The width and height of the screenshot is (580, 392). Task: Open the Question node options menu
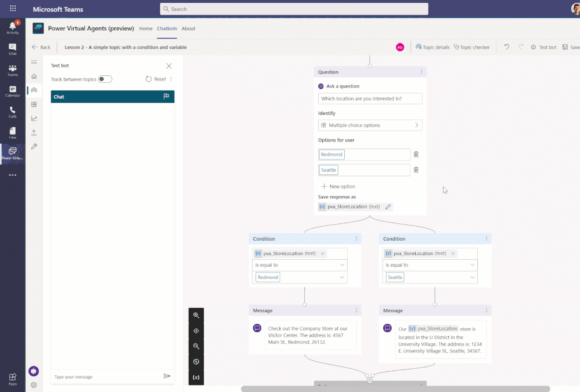click(x=422, y=72)
